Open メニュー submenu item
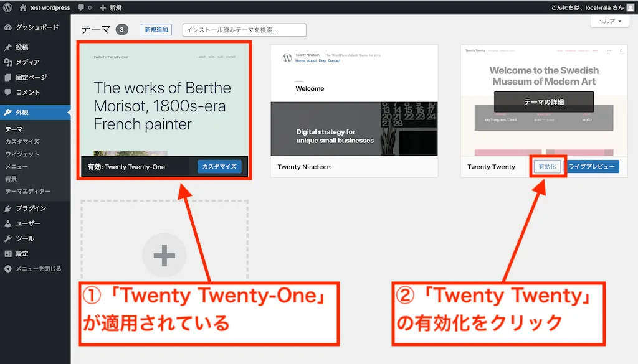Viewport: 638px width, 364px height. pyautogui.click(x=17, y=166)
